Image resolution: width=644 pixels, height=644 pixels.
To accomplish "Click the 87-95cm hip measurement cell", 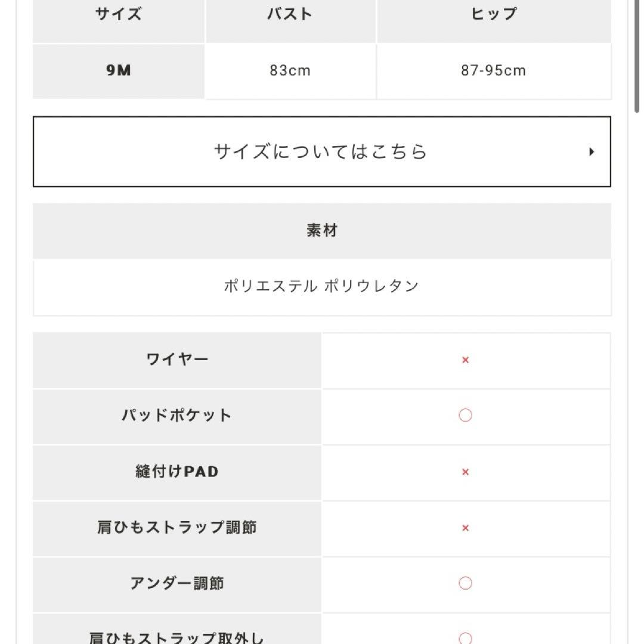I will 493,70.
